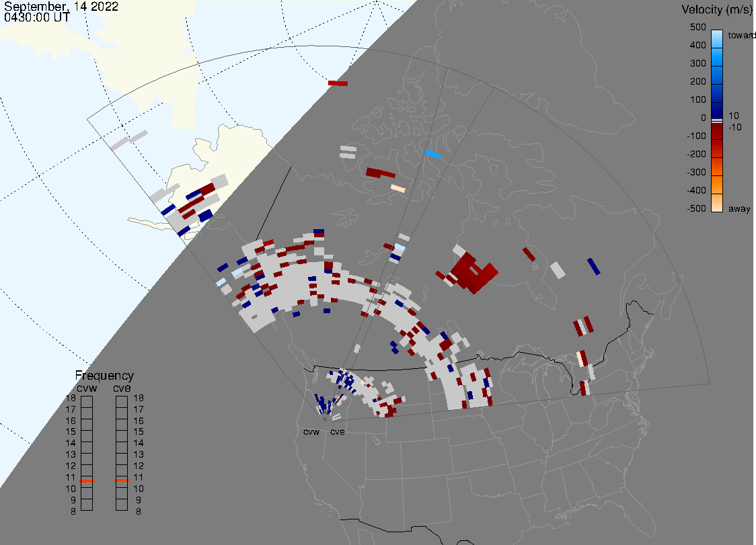Click the isolated red cell at top of fan
The height and width of the screenshot is (545, 756).
tap(338, 83)
